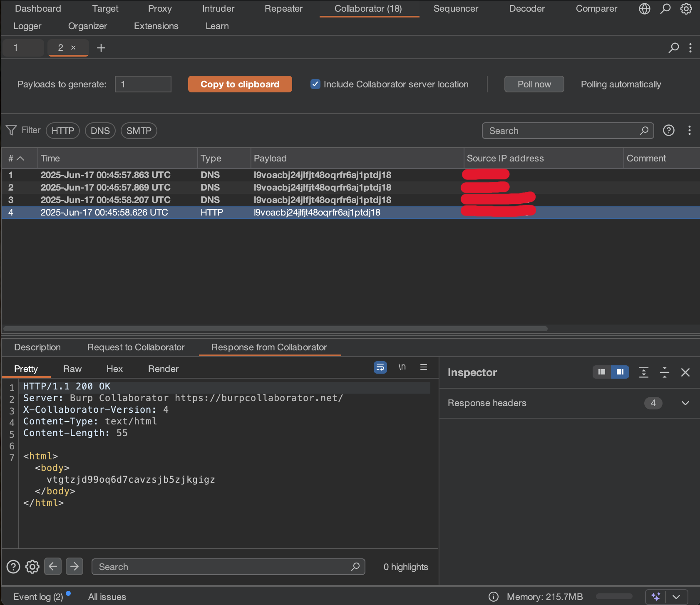Open the Repeater tab
Viewport: 700px width, 605px height.
pos(283,9)
